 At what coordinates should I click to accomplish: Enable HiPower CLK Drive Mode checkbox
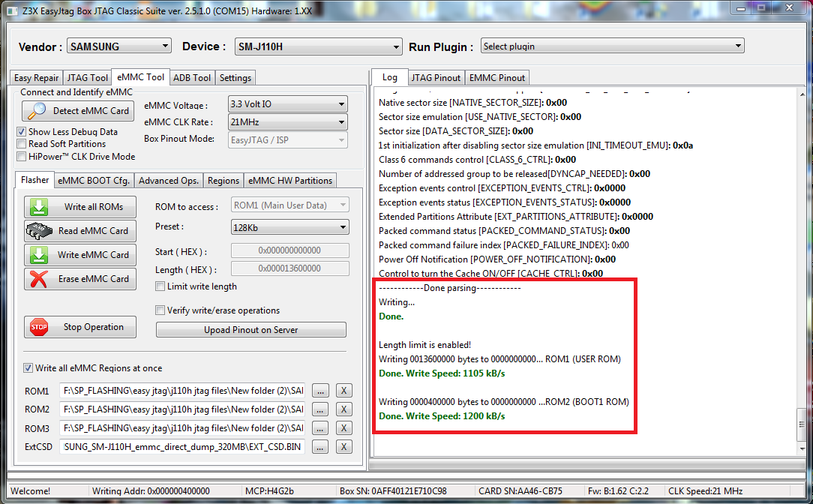[x=21, y=156]
